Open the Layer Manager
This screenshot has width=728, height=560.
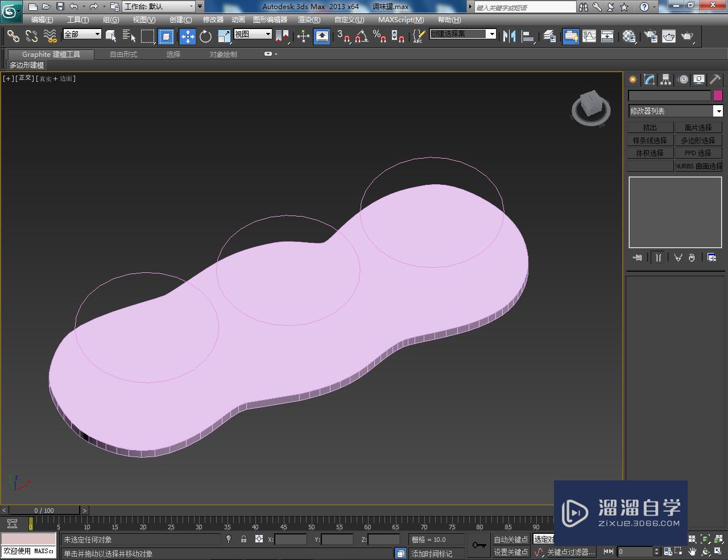[549, 36]
